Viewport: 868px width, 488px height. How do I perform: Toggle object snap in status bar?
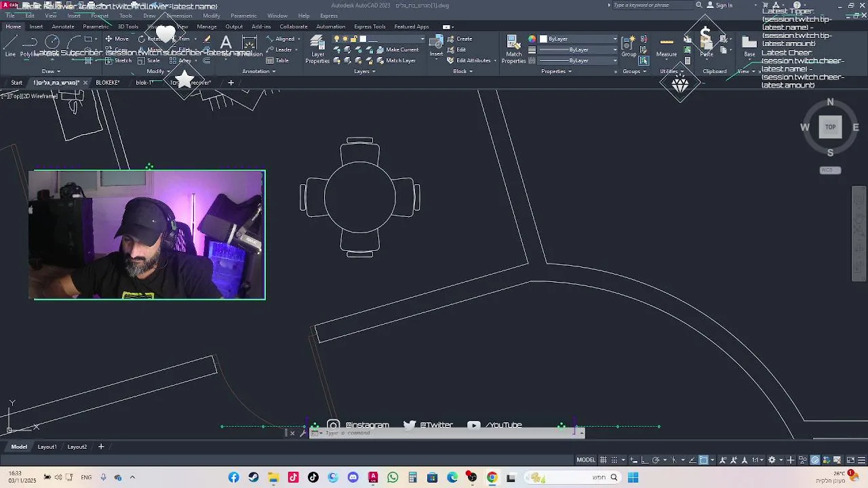point(703,460)
